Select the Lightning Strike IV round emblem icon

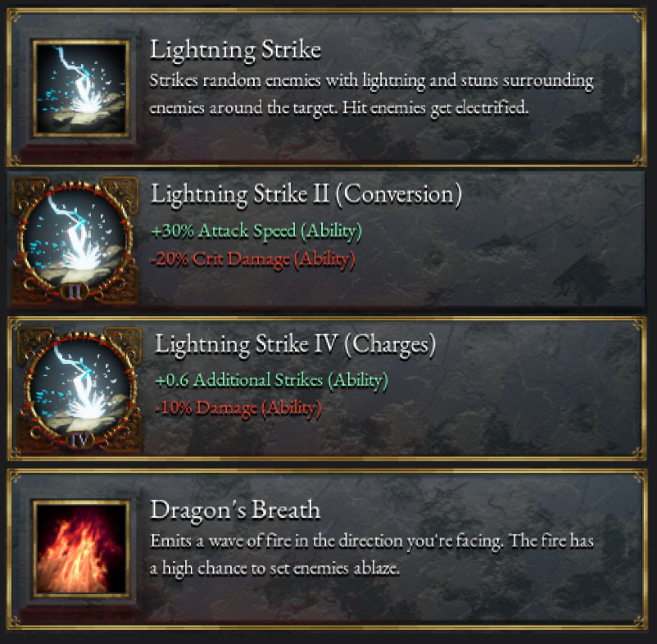[x=79, y=390]
